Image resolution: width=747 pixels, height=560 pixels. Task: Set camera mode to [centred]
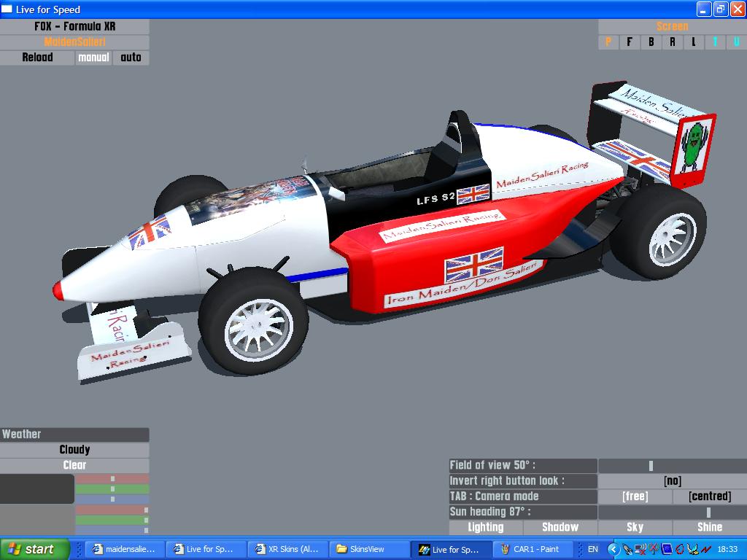[x=710, y=497]
